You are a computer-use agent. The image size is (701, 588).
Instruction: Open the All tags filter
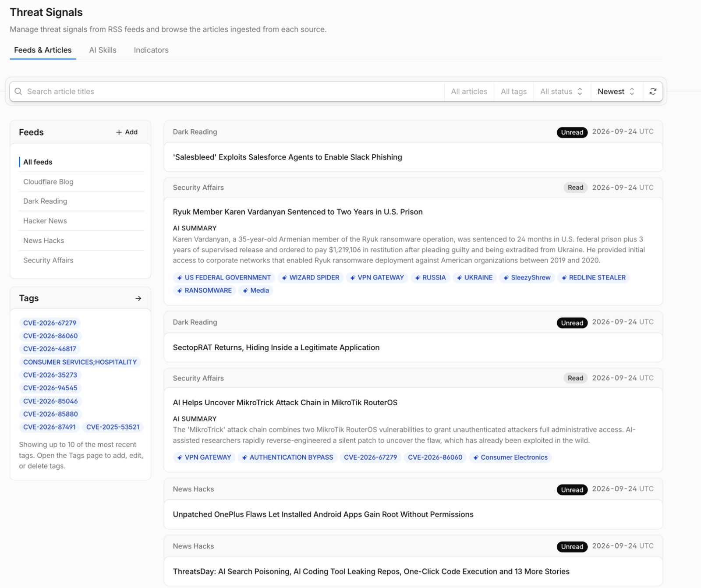coord(514,92)
